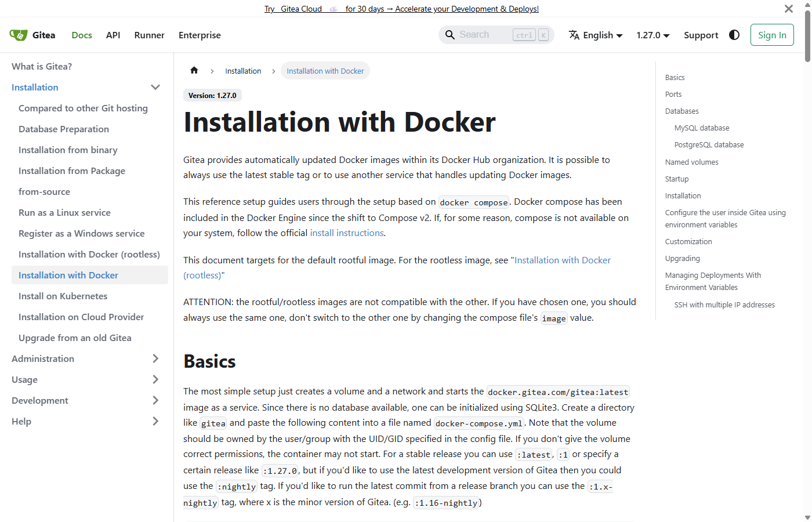812x522 pixels.
Task: Jump to MySQL database section
Action: coord(702,128)
